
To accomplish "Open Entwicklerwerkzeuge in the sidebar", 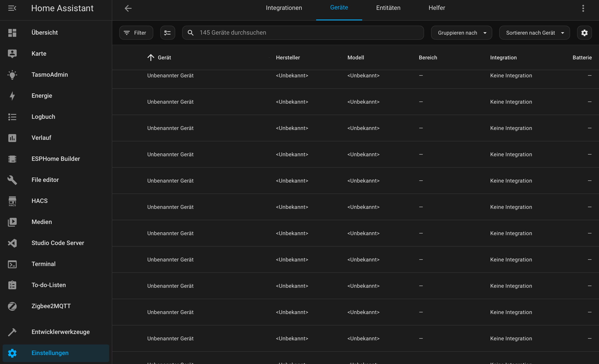I will [56, 332].
